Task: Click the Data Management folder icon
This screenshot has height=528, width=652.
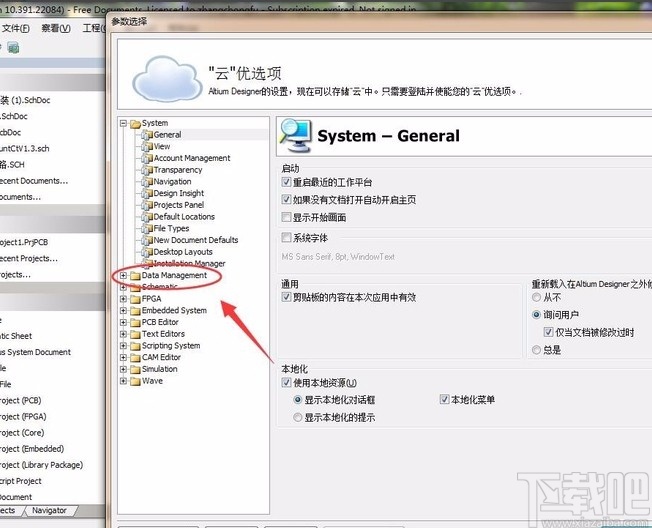Action: tap(135, 276)
